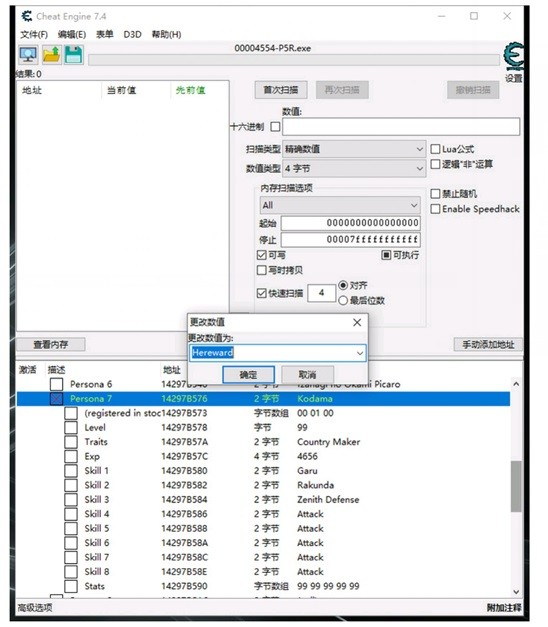The height and width of the screenshot is (627, 548).
Task: Click the Exp value 4656
Action: [307, 456]
